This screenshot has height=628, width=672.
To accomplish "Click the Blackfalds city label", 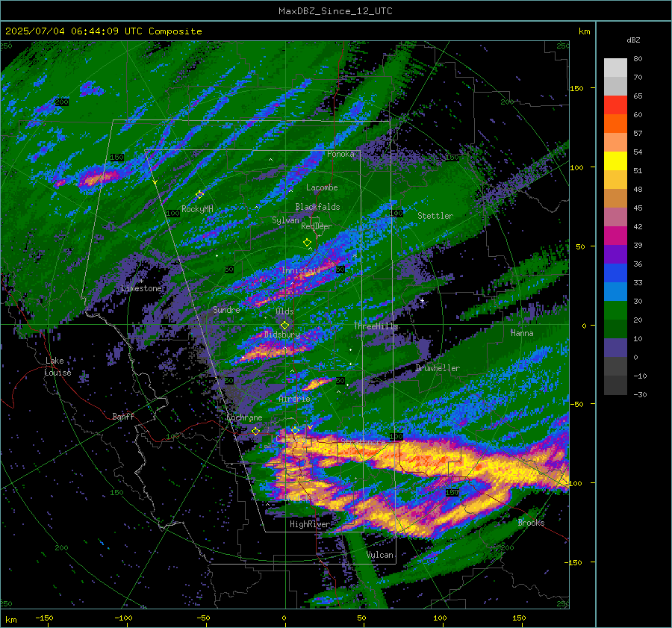I will point(317,207).
